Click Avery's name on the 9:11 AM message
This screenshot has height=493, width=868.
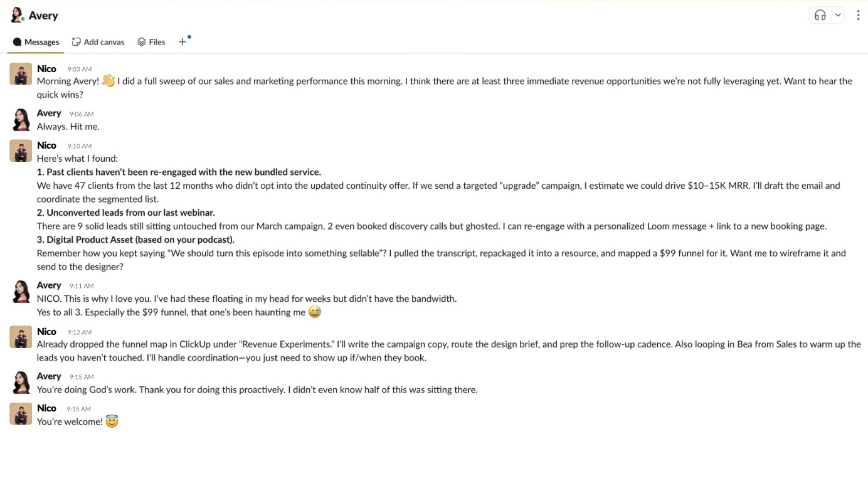[49, 285]
